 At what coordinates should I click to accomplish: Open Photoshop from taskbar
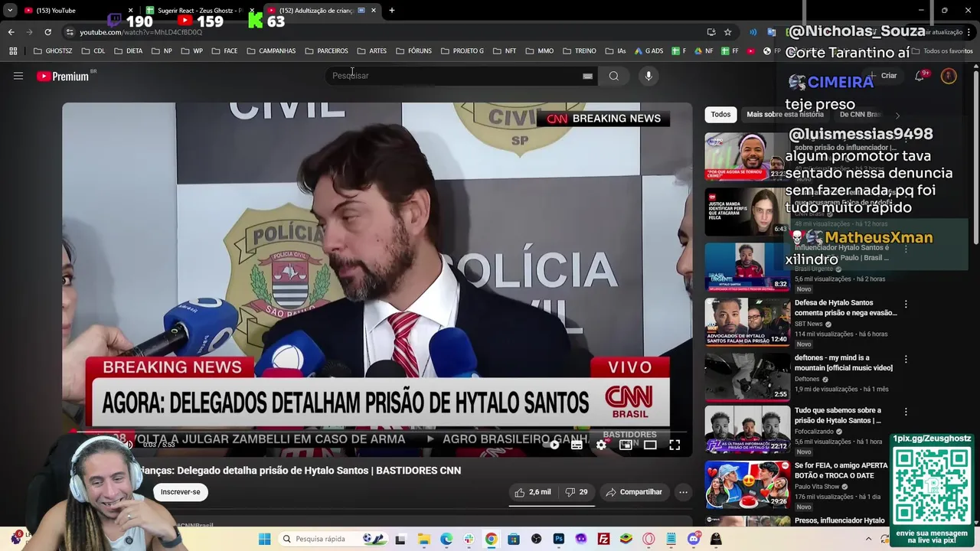tap(559, 539)
